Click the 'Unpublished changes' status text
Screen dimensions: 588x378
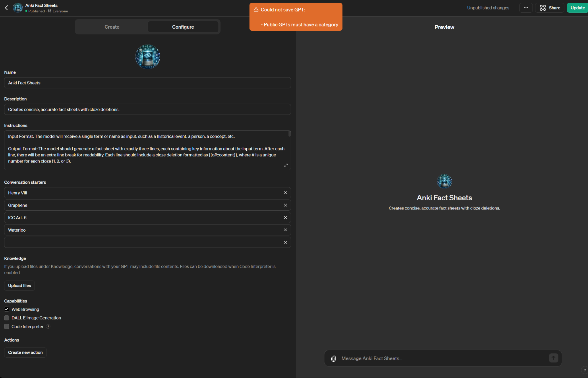(x=488, y=8)
